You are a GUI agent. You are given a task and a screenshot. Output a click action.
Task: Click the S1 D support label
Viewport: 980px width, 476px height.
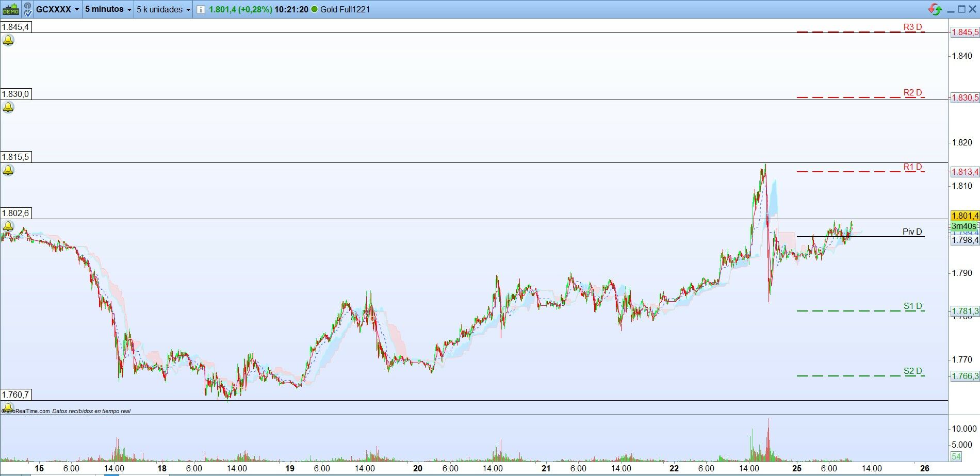coord(912,306)
